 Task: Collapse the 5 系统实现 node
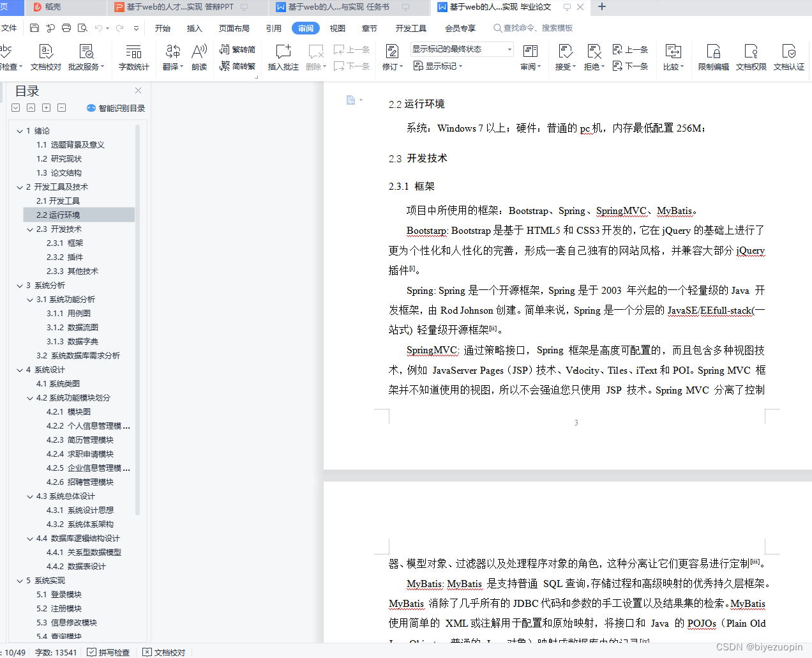[x=19, y=581]
